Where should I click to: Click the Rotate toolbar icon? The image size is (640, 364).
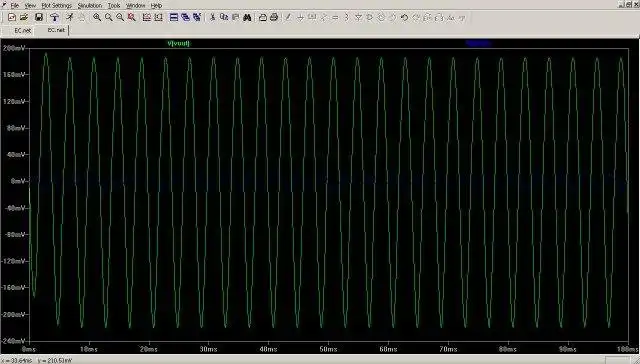coord(427,17)
